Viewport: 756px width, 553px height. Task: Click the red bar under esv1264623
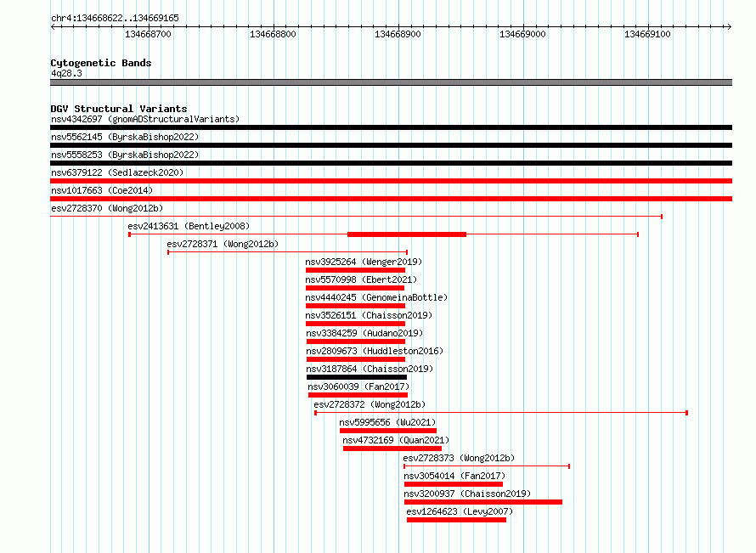tap(457, 520)
